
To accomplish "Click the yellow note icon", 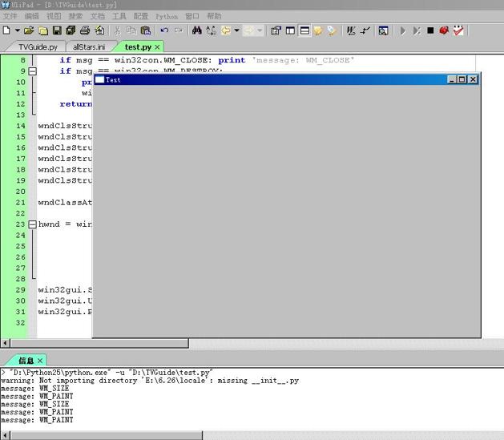I will 318,30.
